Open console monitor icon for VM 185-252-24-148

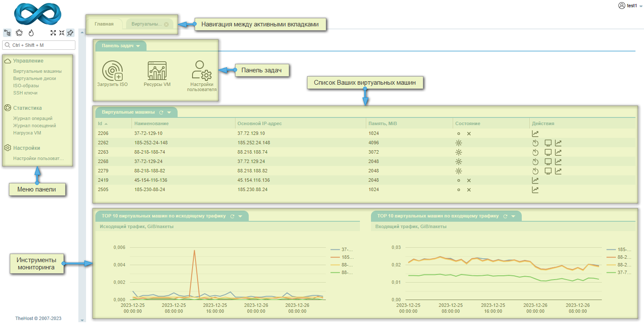point(549,143)
